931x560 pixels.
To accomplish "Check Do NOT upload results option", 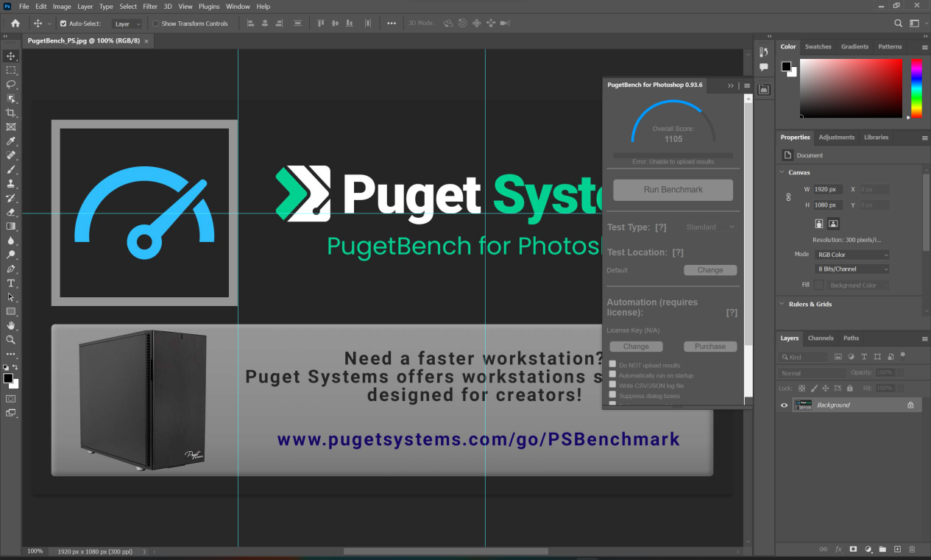I will pyautogui.click(x=612, y=364).
